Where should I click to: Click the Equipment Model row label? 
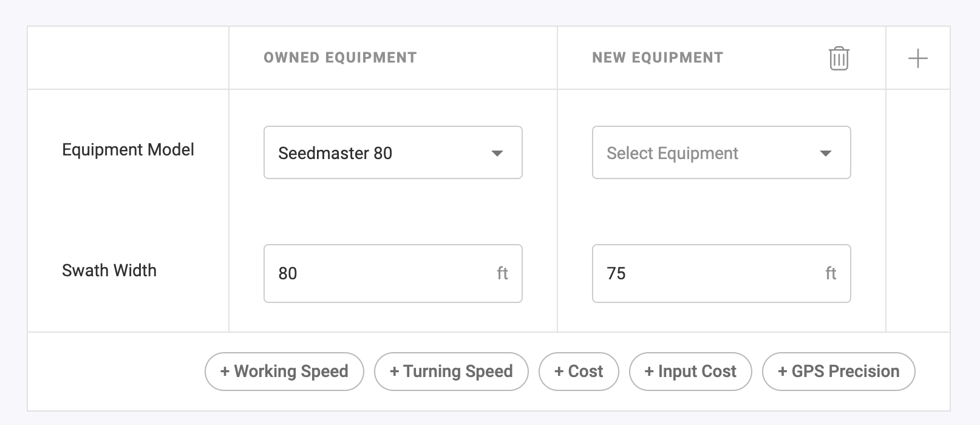pos(128,150)
